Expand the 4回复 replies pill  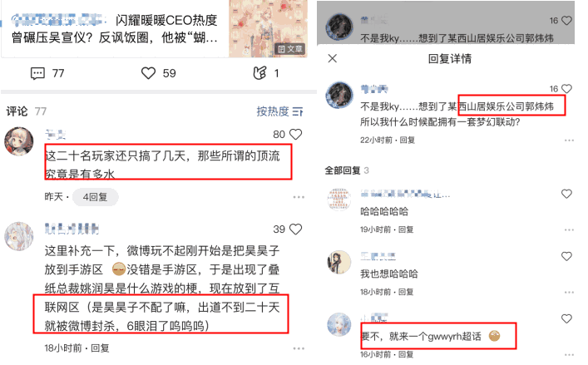point(96,197)
